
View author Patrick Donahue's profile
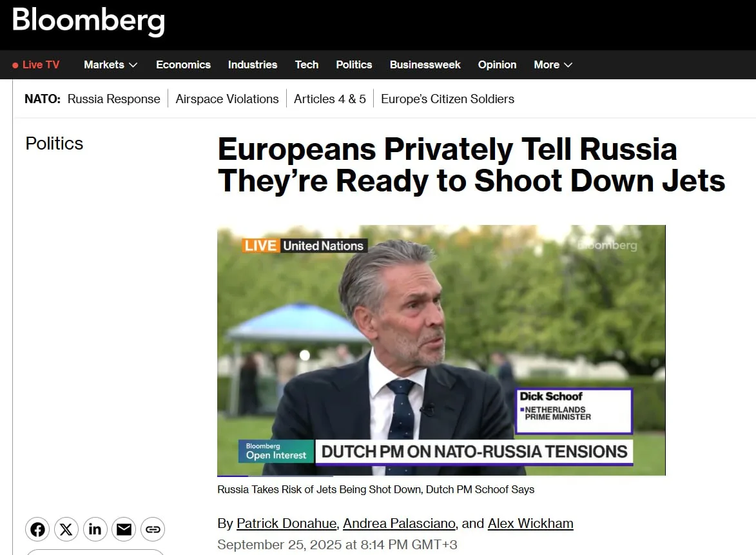tap(286, 523)
